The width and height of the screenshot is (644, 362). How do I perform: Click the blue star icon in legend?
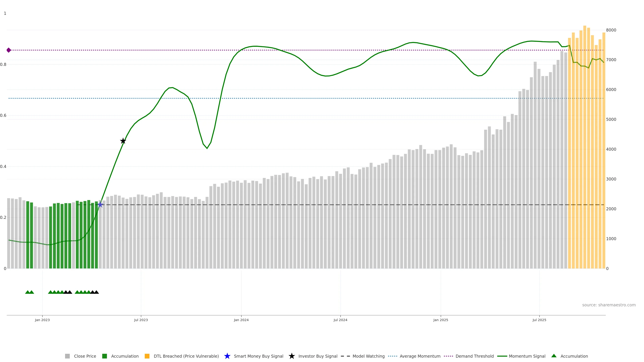(x=227, y=356)
